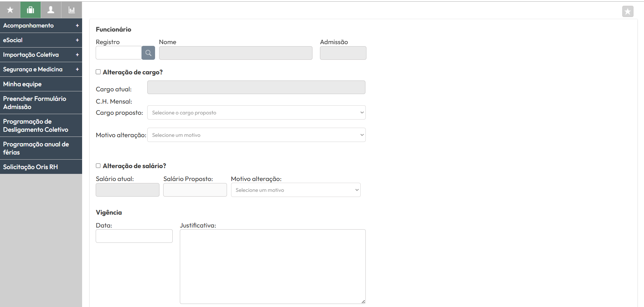The width and height of the screenshot is (644, 307).
Task: Check the Alteração de salário checkbox
Action: coord(98,166)
